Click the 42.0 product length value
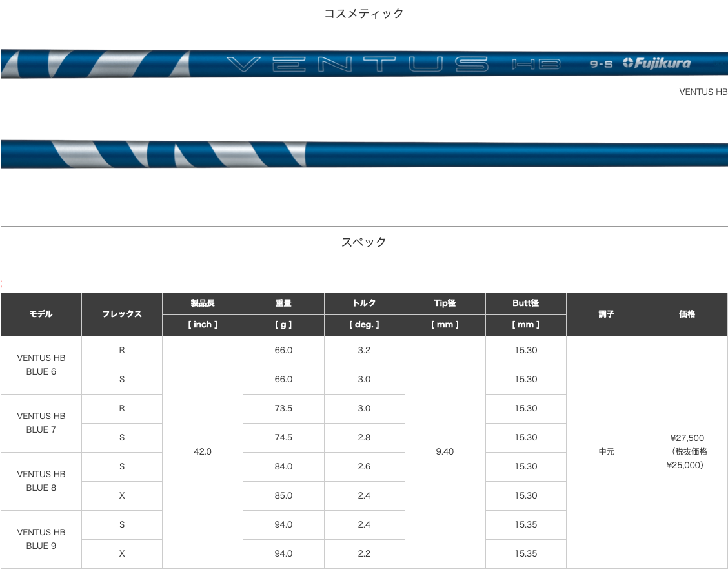The height and width of the screenshot is (576, 728). 203,452
